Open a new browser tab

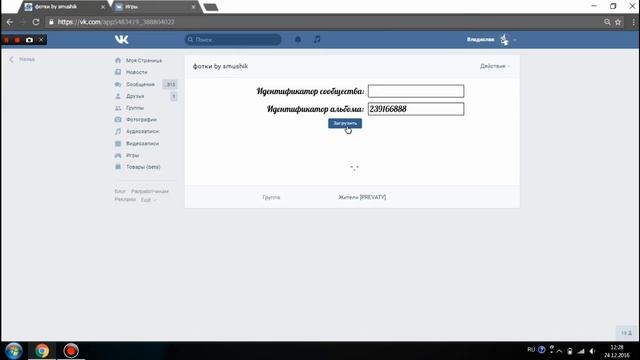click(x=211, y=7)
